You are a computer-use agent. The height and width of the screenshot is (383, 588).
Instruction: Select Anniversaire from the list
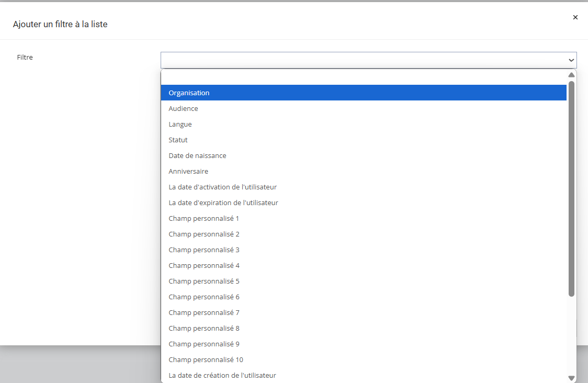(x=188, y=171)
